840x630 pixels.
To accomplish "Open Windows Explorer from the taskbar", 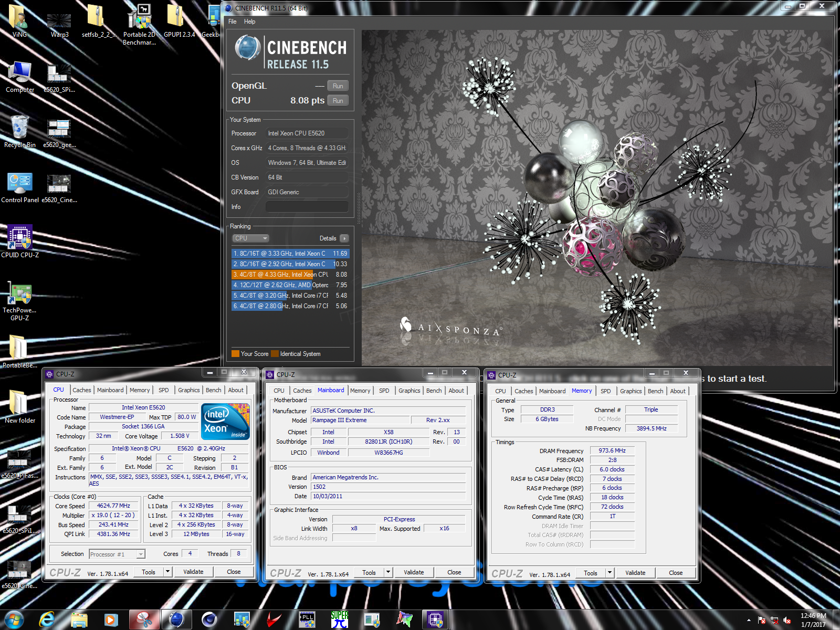I will click(79, 619).
